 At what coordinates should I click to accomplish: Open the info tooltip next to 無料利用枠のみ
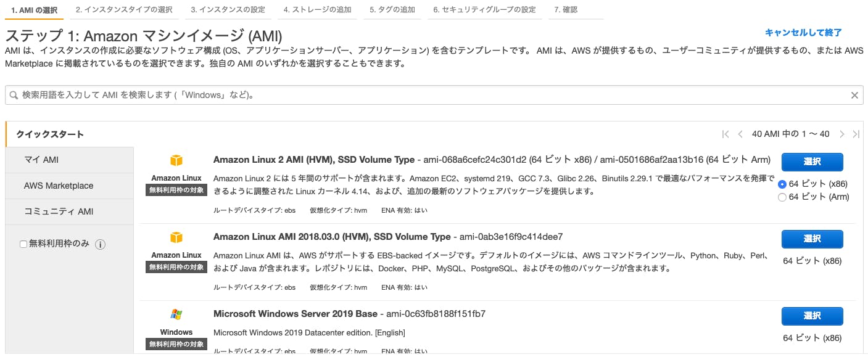(x=100, y=244)
